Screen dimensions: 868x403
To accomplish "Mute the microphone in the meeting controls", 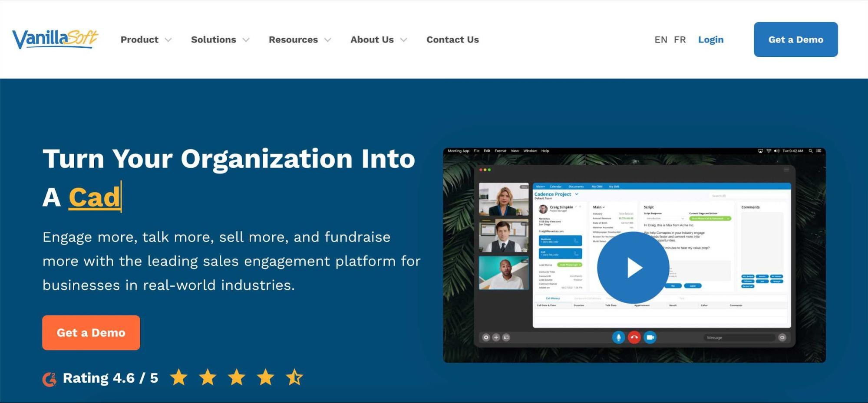I will (618, 337).
